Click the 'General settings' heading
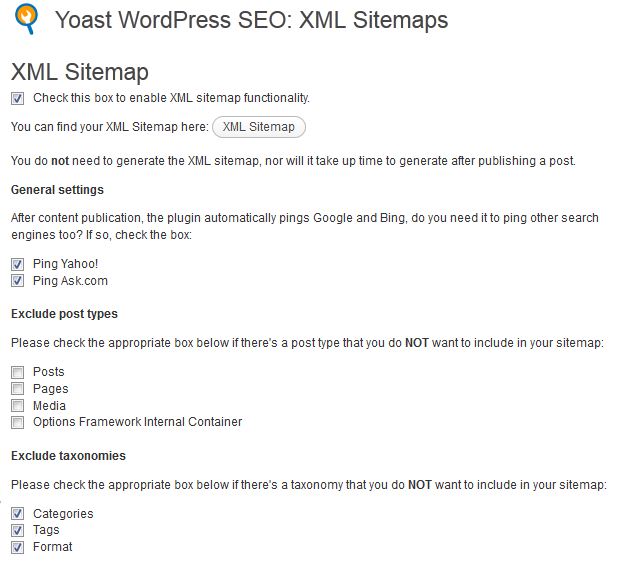617x574 pixels. [x=57, y=190]
